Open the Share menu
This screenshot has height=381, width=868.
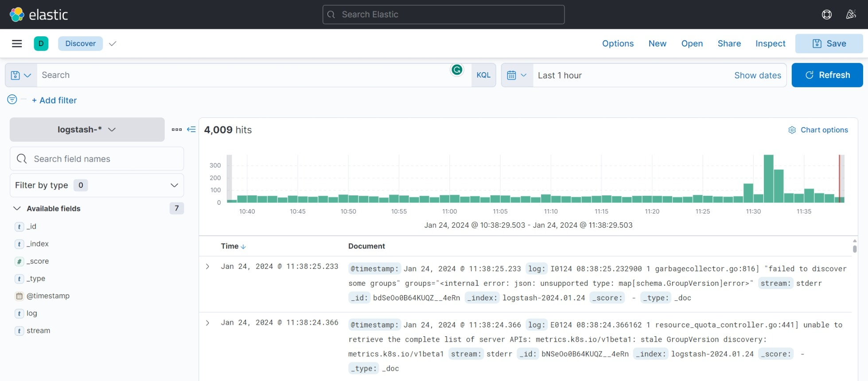click(729, 43)
